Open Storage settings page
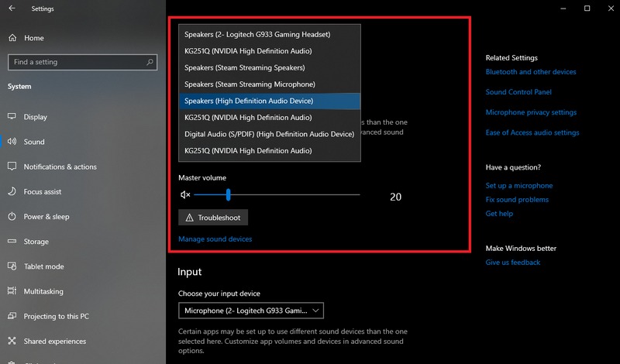Viewport: 620px width, 364px height. coord(36,242)
